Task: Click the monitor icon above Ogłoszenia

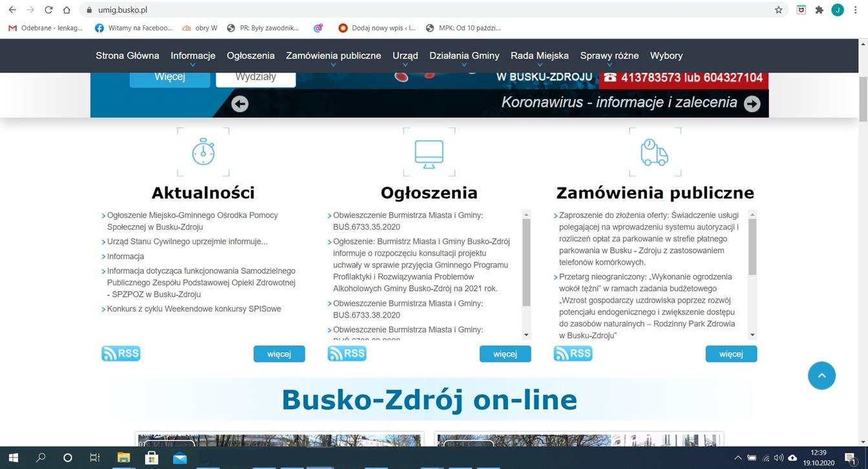Action: [429, 153]
